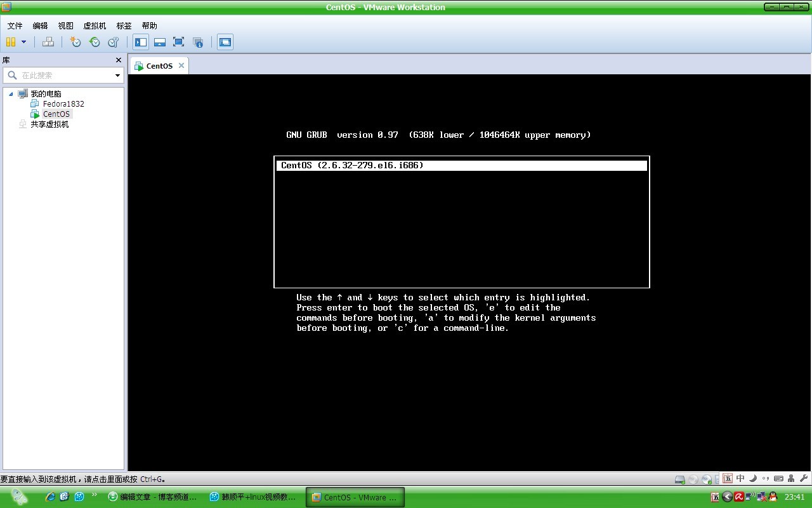Expand the library search dropdown arrow
This screenshot has width=812, height=508.
click(x=117, y=76)
